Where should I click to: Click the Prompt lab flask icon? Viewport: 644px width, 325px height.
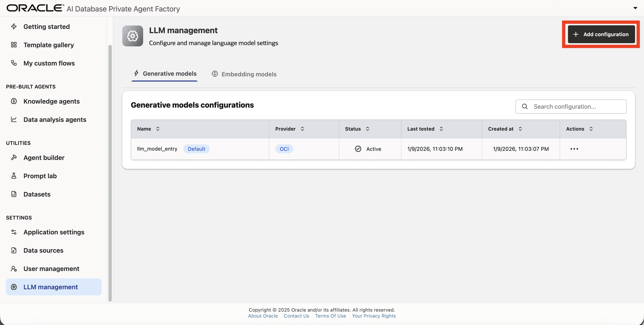click(x=14, y=176)
